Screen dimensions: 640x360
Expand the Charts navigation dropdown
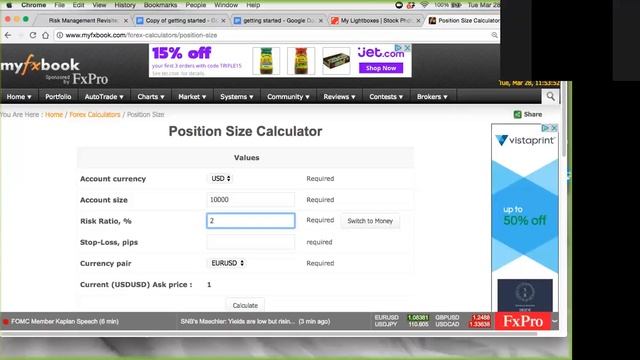click(x=151, y=97)
